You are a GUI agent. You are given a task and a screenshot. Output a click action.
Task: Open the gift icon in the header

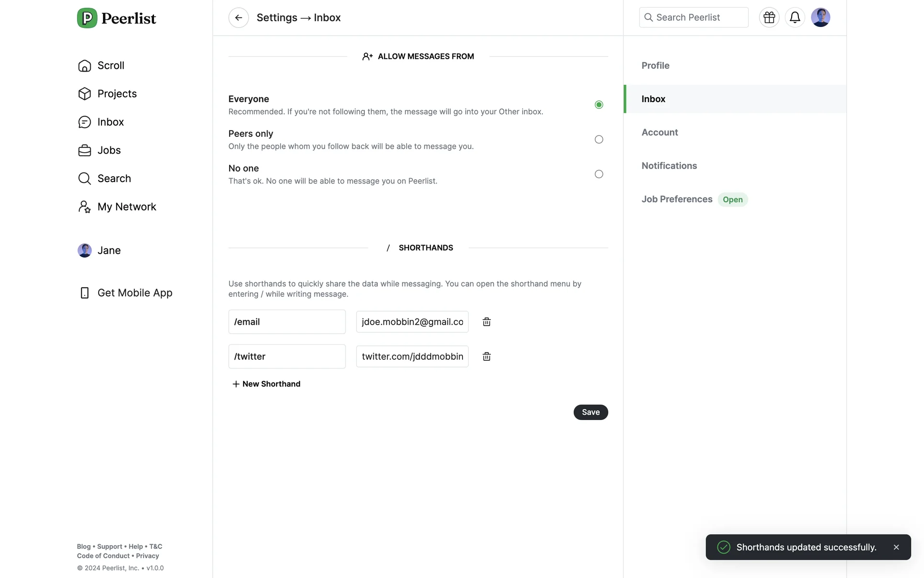(769, 18)
